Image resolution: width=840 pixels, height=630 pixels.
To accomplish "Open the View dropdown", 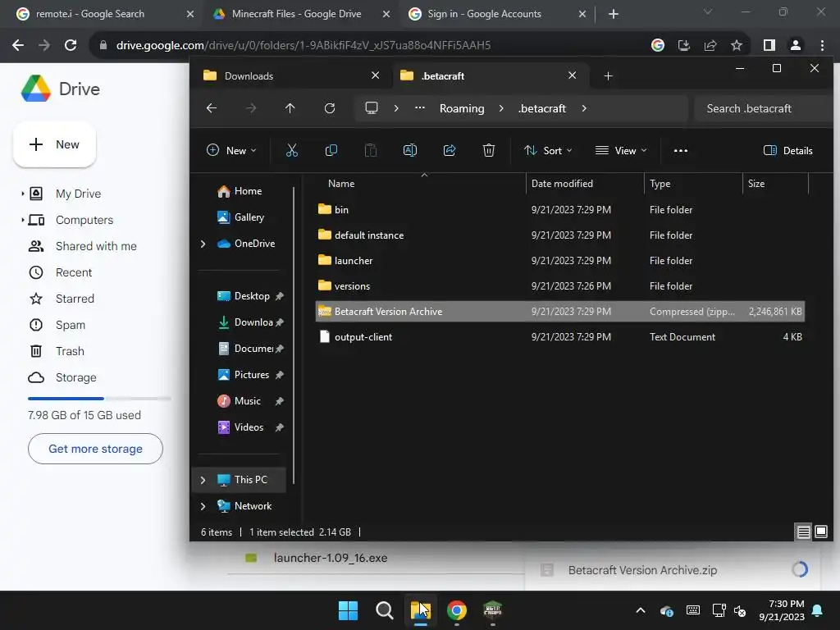I will 621,151.
